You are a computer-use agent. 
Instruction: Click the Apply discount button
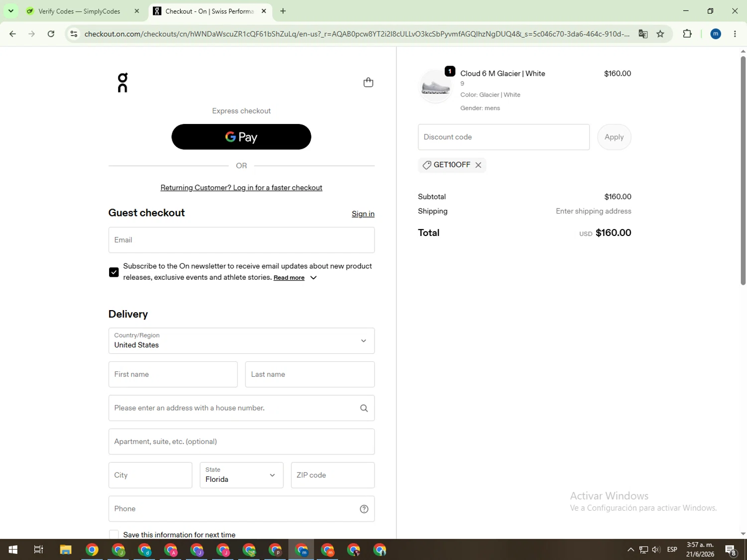click(614, 137)
